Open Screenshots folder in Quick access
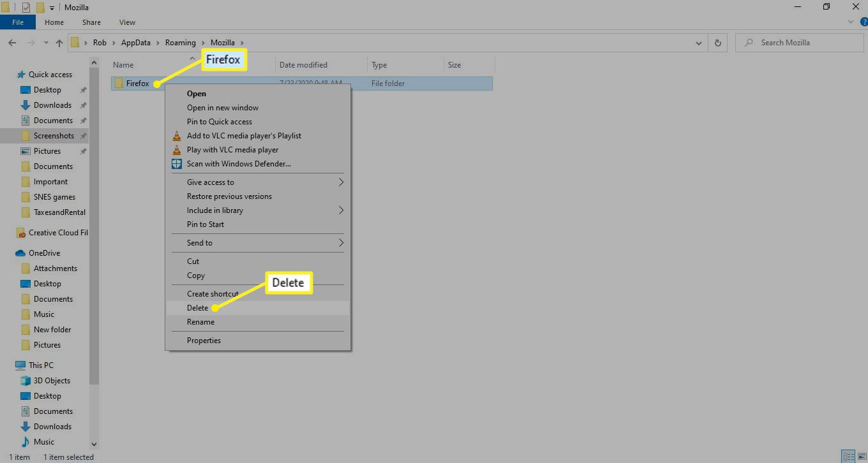 coord(54,136)
